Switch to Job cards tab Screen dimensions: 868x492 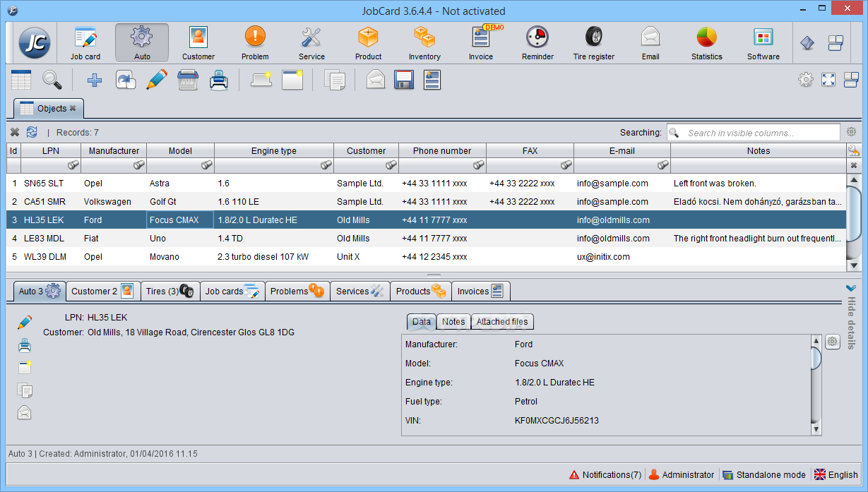(x=232, y=291)
